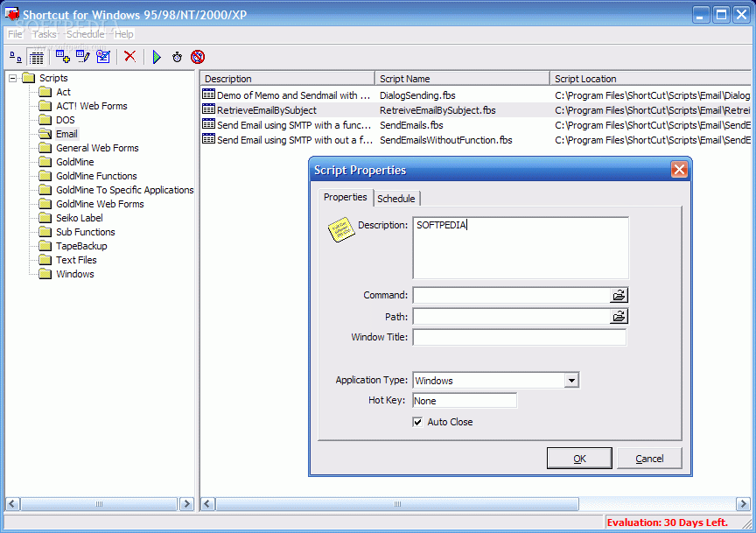Screen dimensions: 756x533
Task: Open the Tasks menu
Action: (44, 33)
